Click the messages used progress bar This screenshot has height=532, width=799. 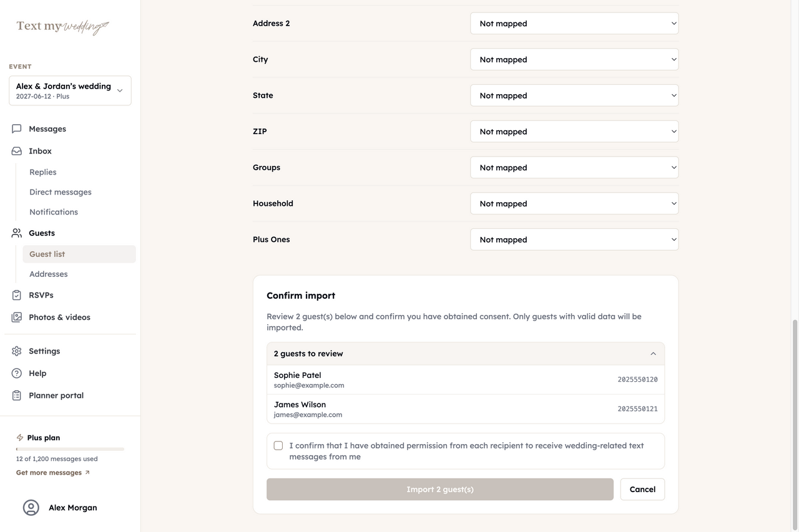click(x=70, y=449)
